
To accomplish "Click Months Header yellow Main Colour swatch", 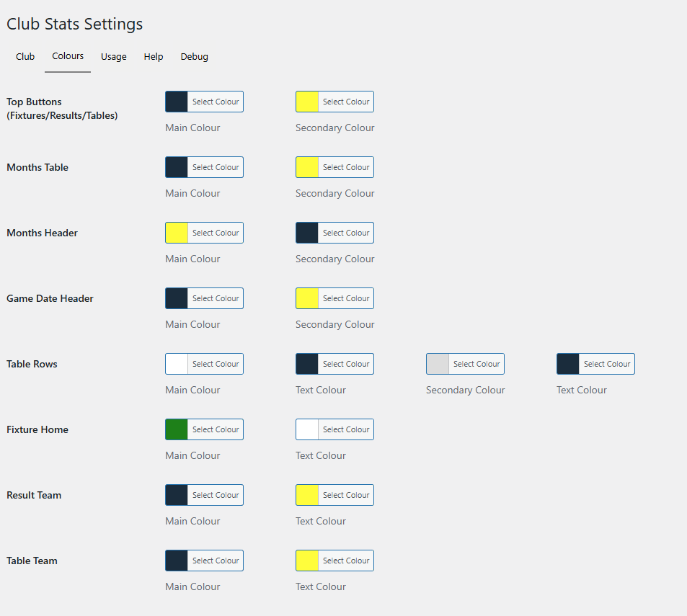I will pos(177,233).
